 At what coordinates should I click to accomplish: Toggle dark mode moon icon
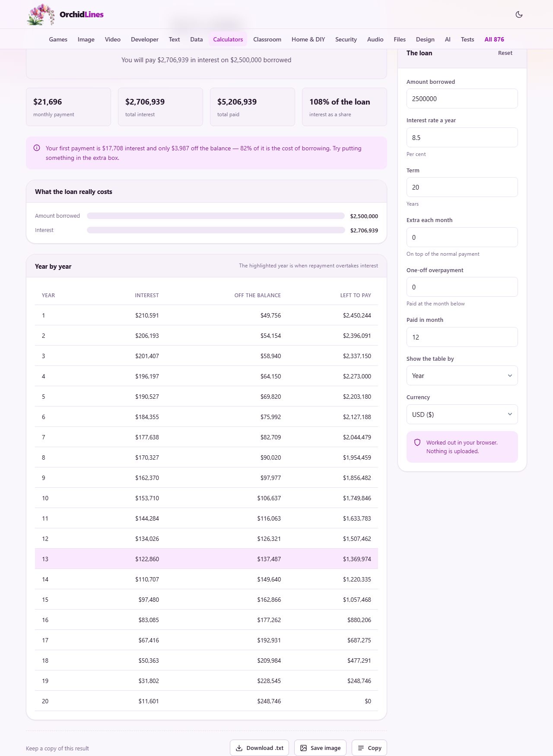[x=519, y=14]
